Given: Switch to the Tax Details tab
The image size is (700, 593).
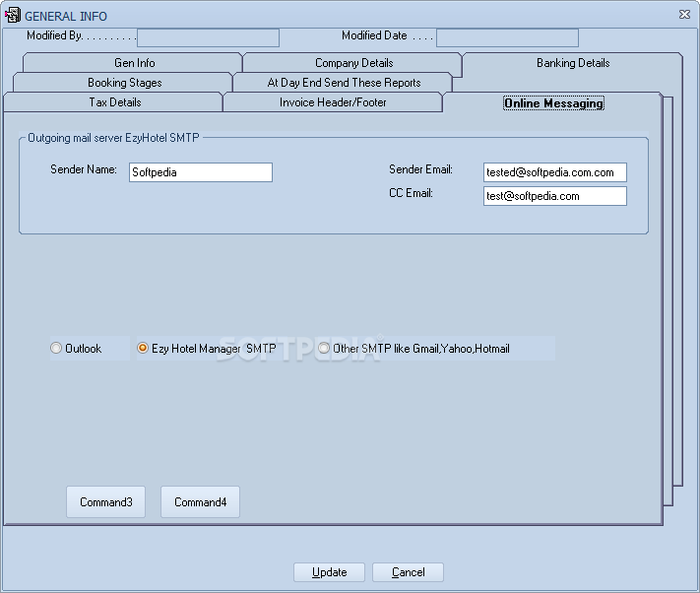Looking at the screenshot, I should (x=115, y=102).
